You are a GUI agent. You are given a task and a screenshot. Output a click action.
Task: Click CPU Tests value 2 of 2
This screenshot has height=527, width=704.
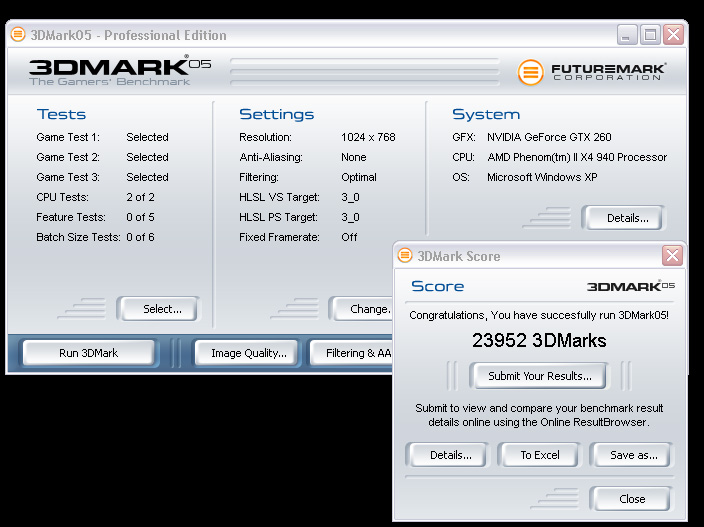(140, 197)
